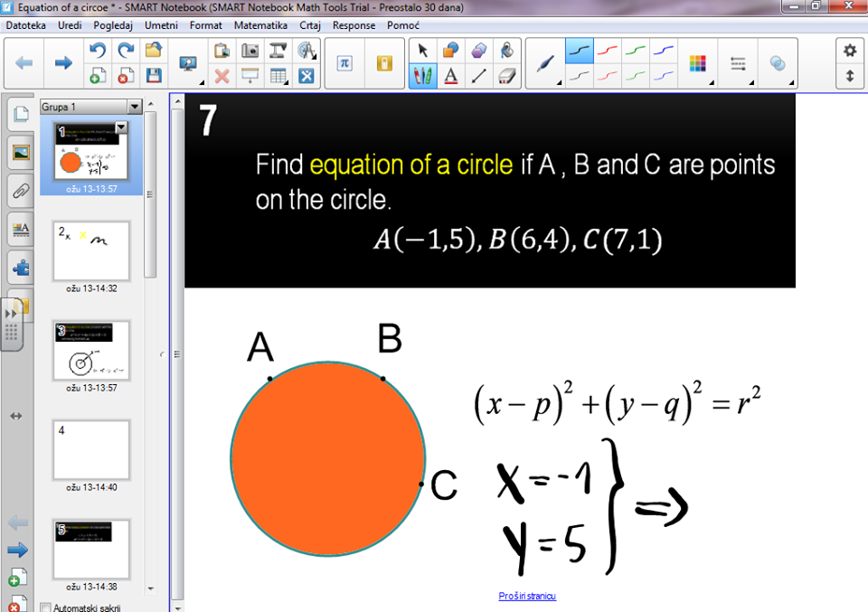Viewport: 868px width, 612px height.
Task: Expand the Grupa 1 dropdown
Action: coord(135,107)
